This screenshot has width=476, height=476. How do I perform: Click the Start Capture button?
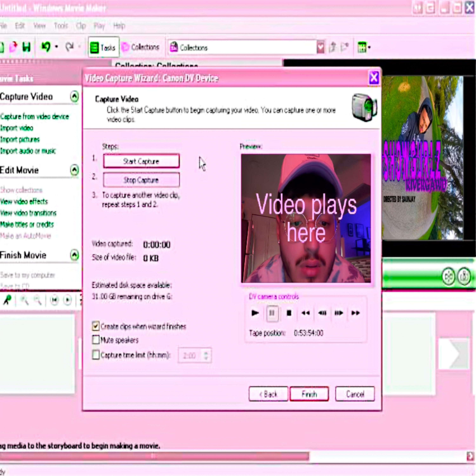(141, 161)
